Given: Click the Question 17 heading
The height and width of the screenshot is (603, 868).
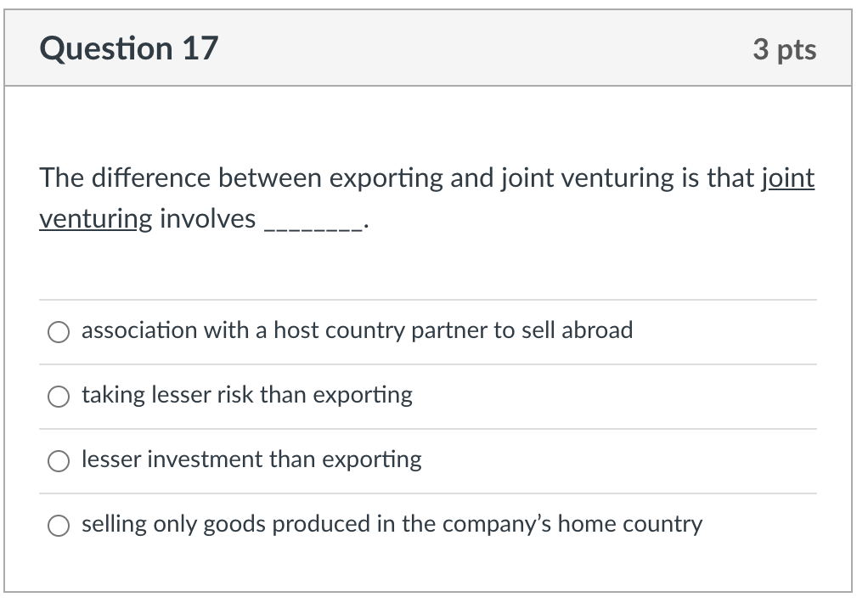Looking at the screenshot, I should (128, 48).
